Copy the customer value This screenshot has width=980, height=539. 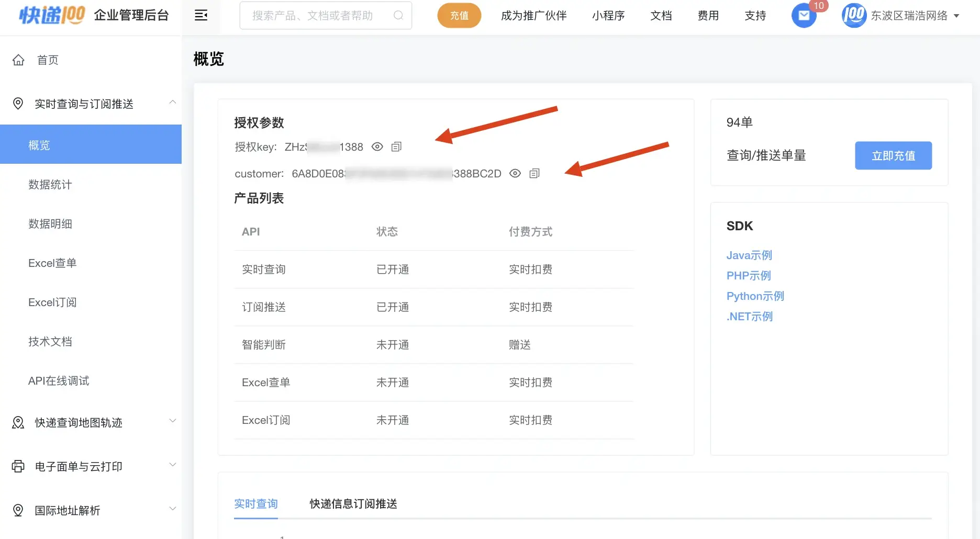[534, 174]
